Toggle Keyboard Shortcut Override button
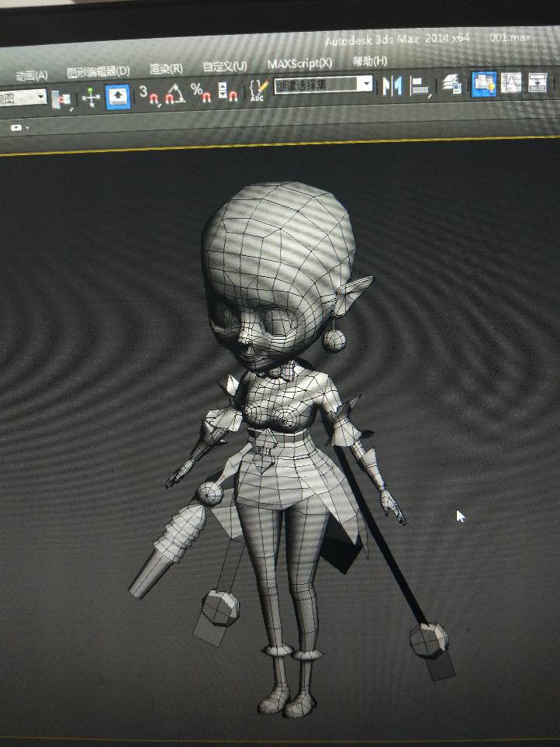This screenshot has height=747, width=560. point(118,97)
